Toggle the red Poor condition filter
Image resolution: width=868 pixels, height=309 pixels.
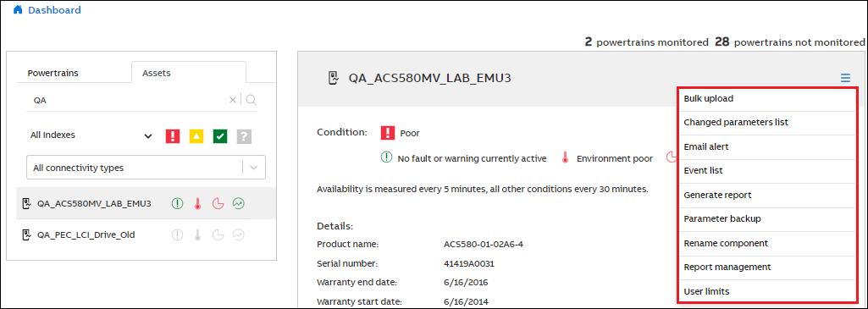tap(173, 135)
